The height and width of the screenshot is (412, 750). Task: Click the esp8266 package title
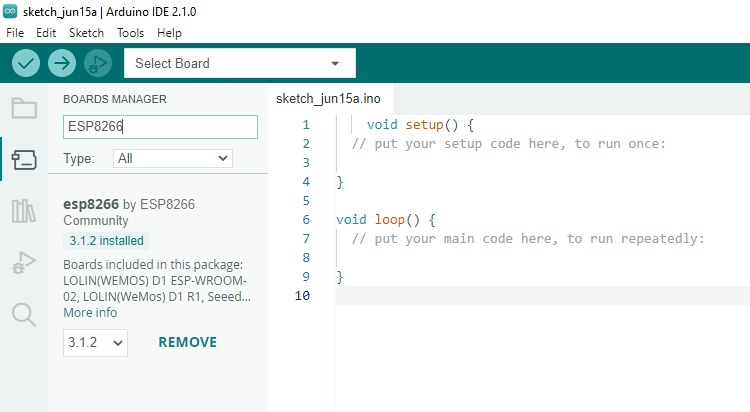pyautogui.click(x=91, y=204)
